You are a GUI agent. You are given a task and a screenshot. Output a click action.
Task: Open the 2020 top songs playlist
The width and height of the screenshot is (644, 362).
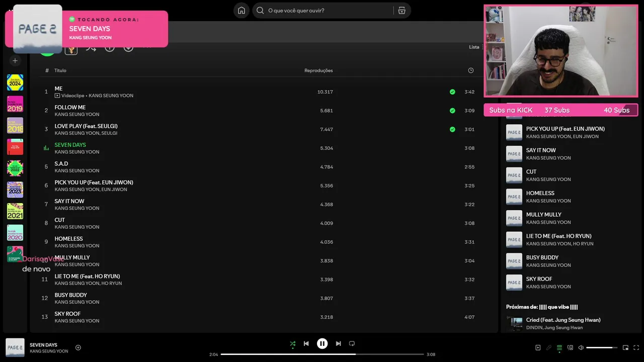[x=15, y=233]
